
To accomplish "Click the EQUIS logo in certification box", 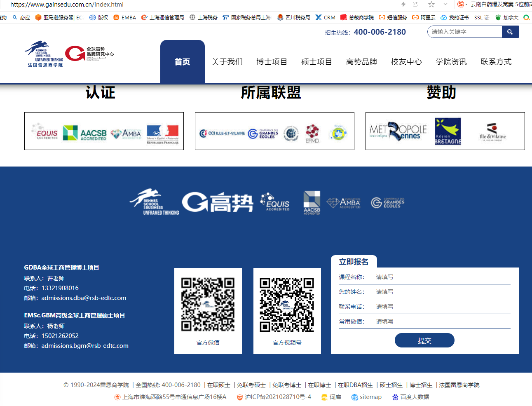I will [x=45, y=132].
